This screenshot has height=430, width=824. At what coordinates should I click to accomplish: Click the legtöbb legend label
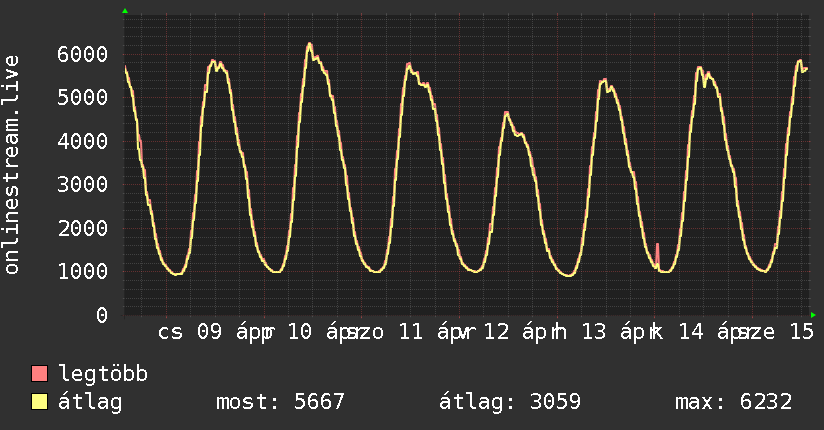click(x=103, y=374)
